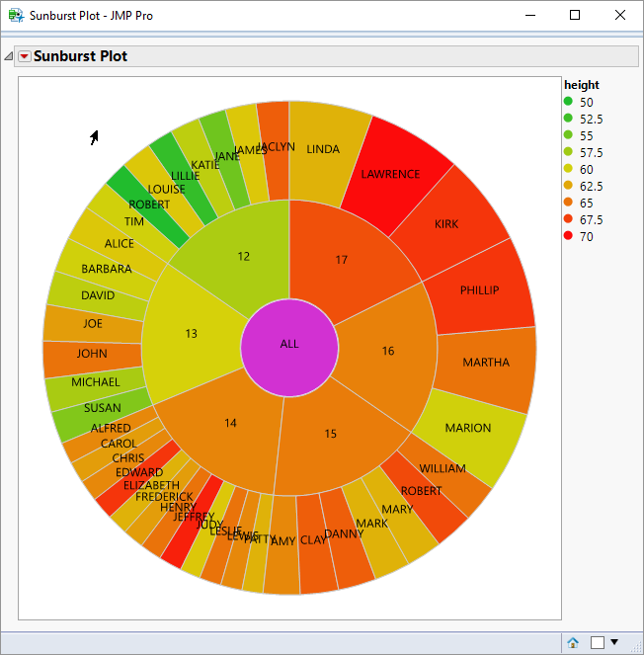The width and height of the screenshot is (644, 655).
Task: Click the LOUISE outer segment
Action: [x=166, y=189]
